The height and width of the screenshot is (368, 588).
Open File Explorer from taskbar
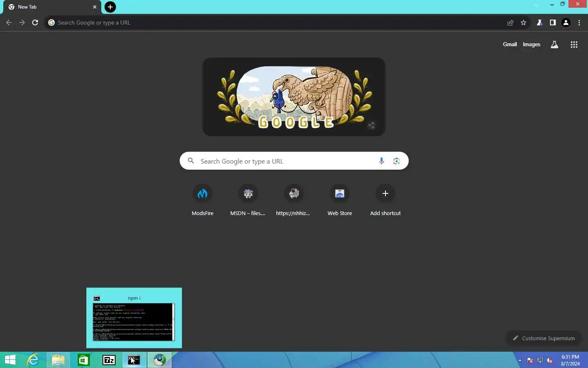coord(58,360)
